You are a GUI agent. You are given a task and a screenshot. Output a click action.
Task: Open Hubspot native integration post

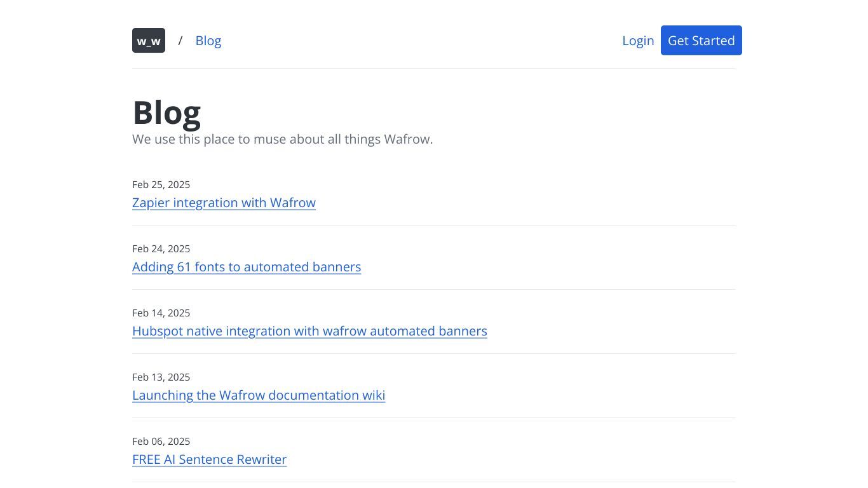pyautogui.click(x=309, y=331)
